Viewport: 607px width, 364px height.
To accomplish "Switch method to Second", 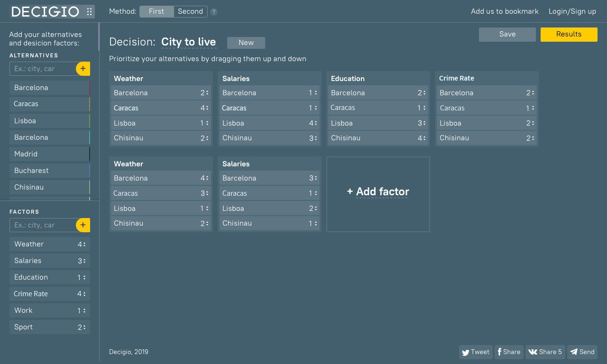I will click(x=190, y=11).
